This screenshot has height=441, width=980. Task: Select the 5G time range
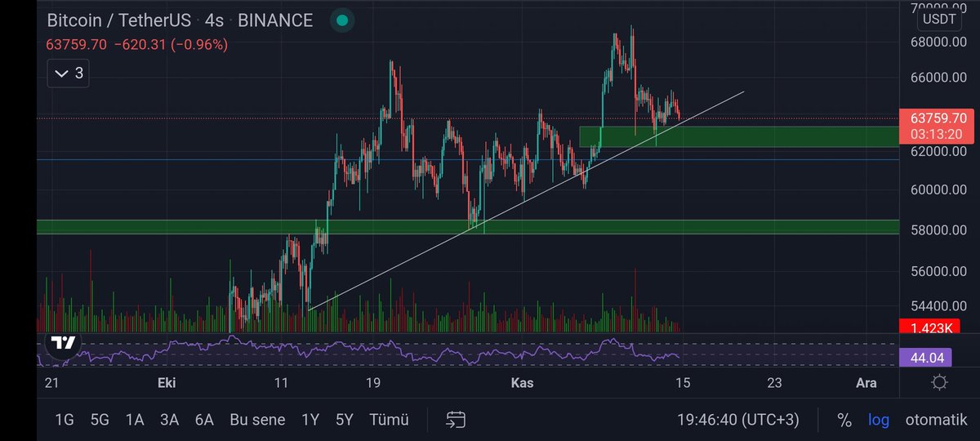pos(100,420)
